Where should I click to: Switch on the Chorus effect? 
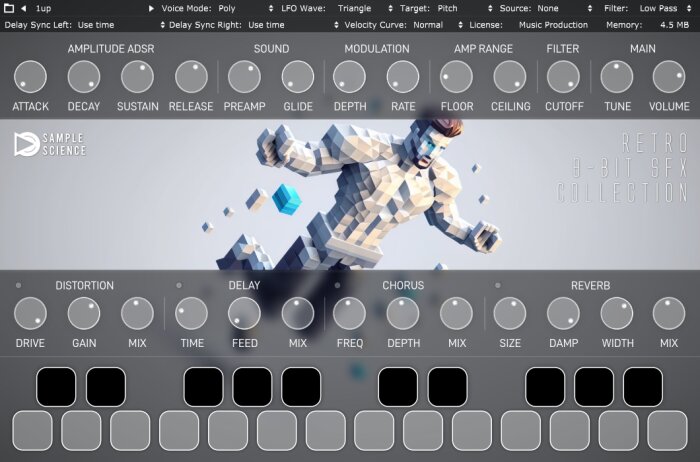pyautogui.click(x=338, y=285)
